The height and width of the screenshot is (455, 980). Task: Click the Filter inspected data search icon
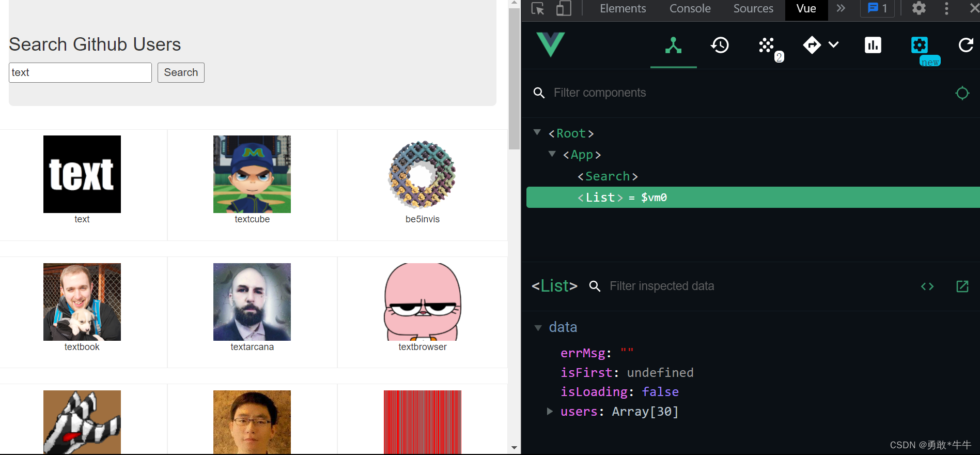pyautogui.click(x=595, y=286)
